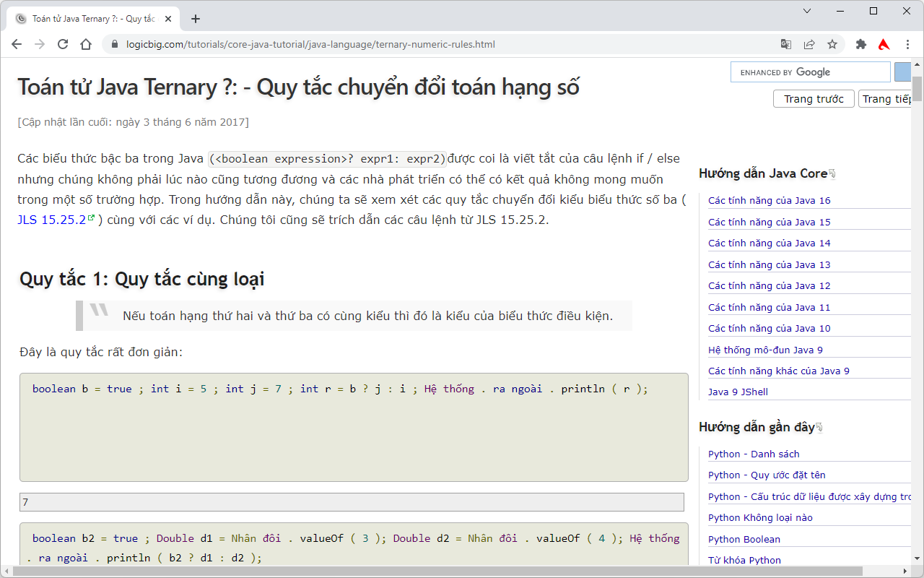Open Python Boolean link
Viewport: 924px width, 578px height.
point(744,540)
